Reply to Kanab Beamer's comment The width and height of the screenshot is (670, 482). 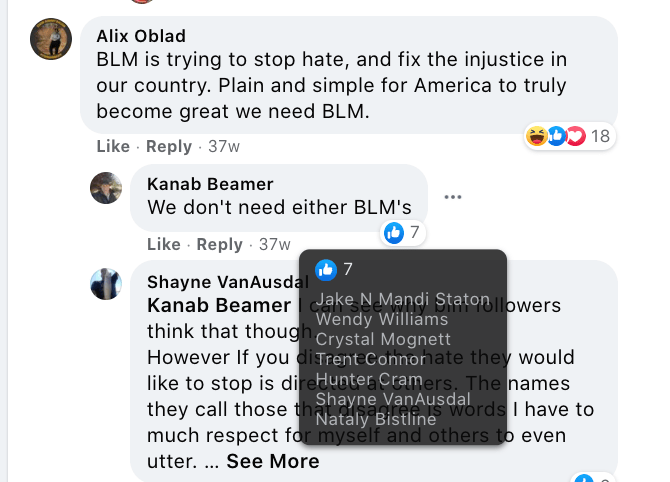click(x=219, y=244)
